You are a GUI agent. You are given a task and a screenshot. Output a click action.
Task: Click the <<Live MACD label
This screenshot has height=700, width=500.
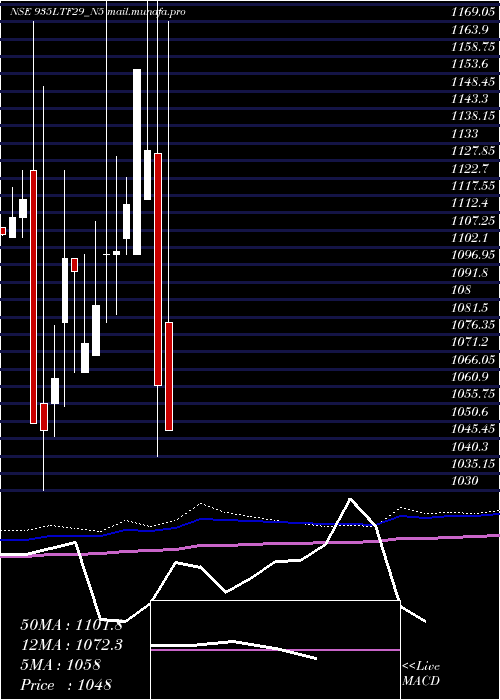421,674
